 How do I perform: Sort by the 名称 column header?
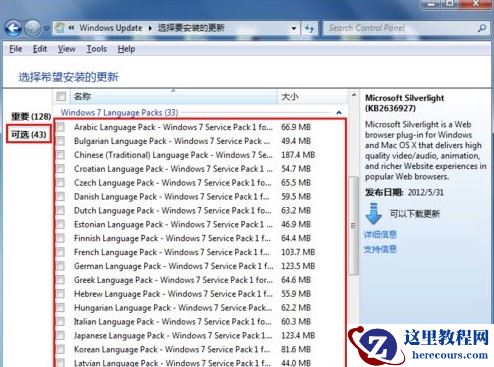173,97
